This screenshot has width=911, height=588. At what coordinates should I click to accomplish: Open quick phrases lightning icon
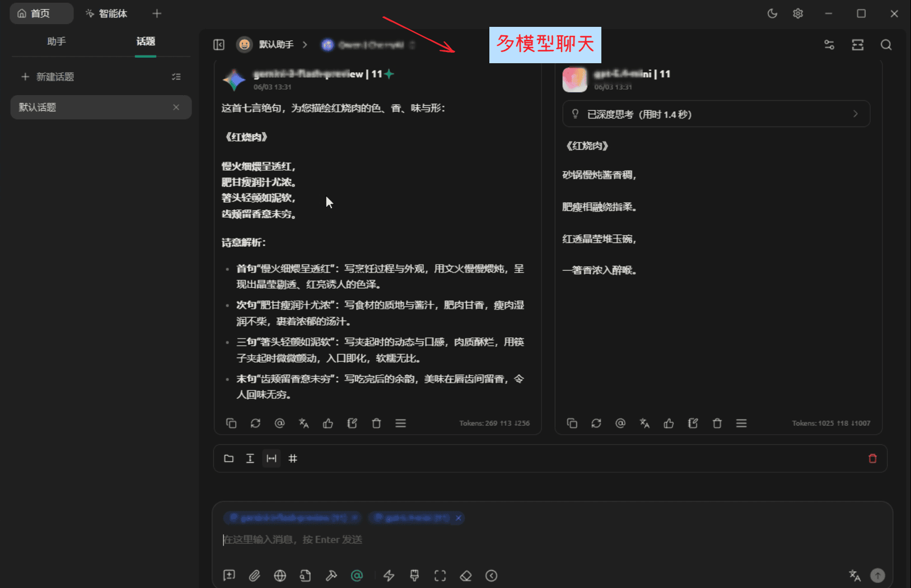389,576
